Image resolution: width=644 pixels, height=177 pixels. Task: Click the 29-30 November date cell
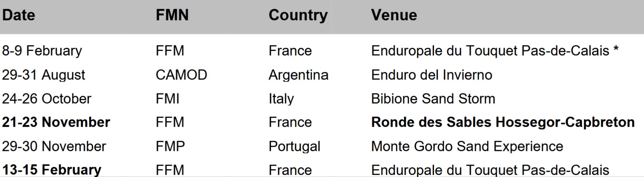(x=54, y=146)
